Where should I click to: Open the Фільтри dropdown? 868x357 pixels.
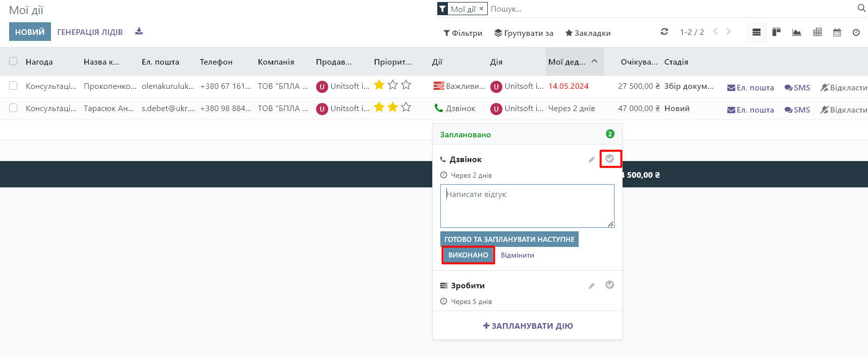[x=463, y=33]
